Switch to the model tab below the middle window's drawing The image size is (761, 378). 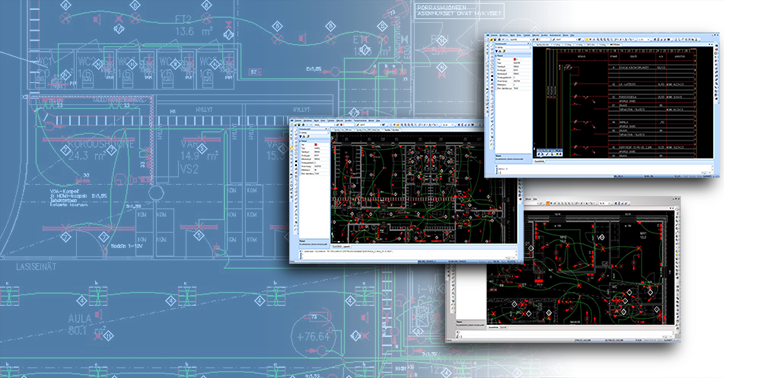[337, 247]
